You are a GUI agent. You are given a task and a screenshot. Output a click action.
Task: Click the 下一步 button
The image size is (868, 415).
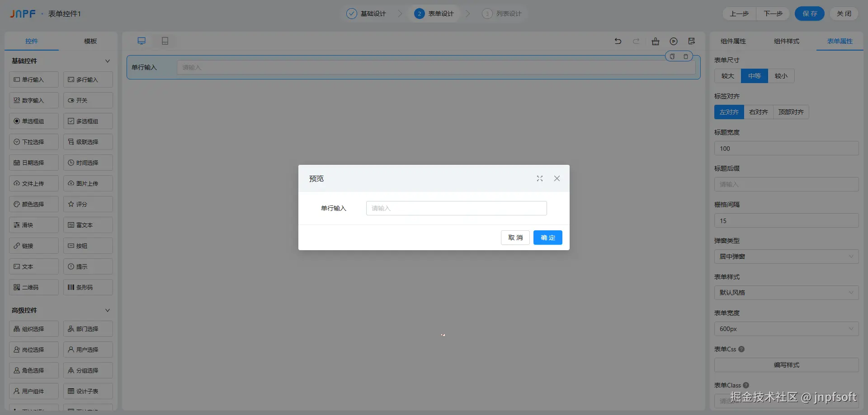[773, 14]
